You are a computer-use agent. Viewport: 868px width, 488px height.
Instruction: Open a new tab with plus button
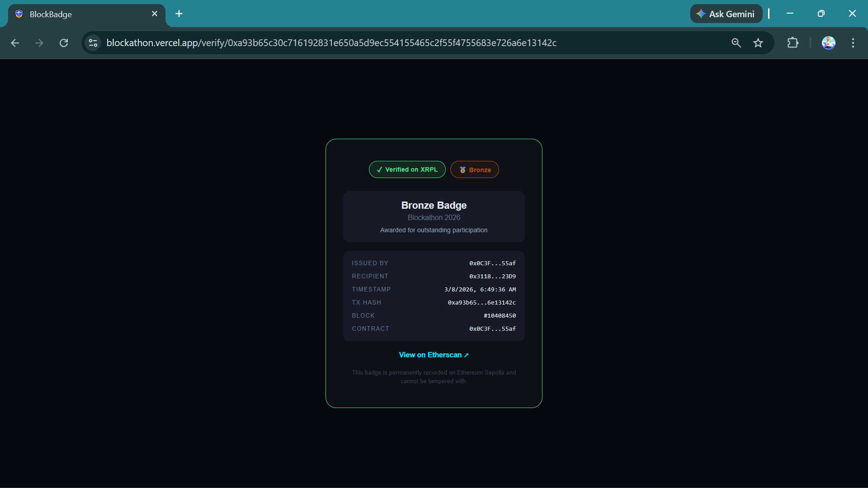(179, 14)
